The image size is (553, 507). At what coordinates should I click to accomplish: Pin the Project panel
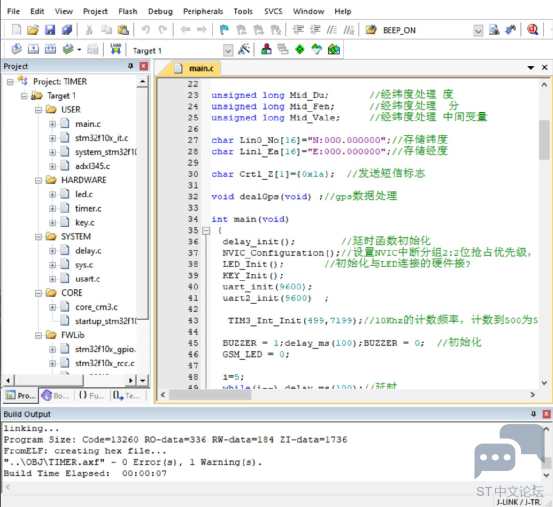coord(130,66)
